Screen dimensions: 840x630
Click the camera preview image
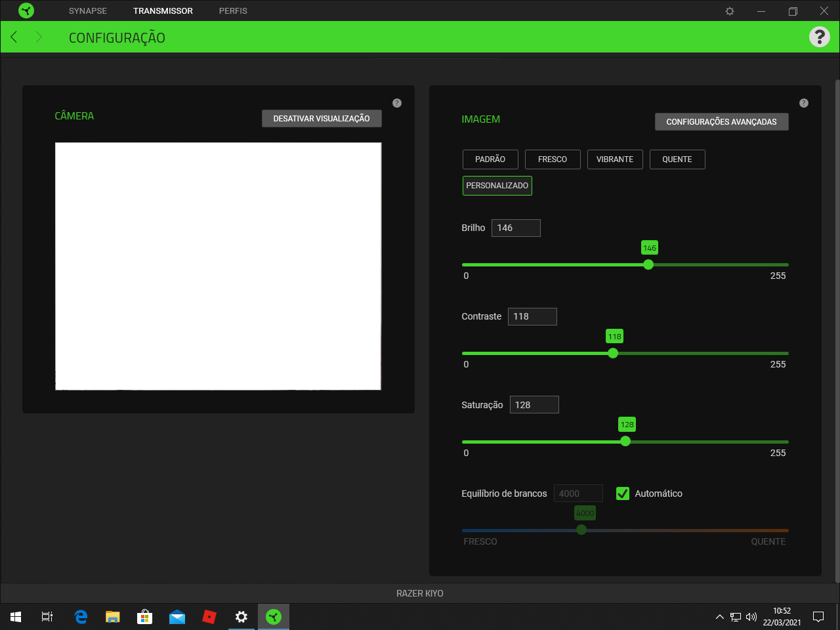[x=218, y=266]
